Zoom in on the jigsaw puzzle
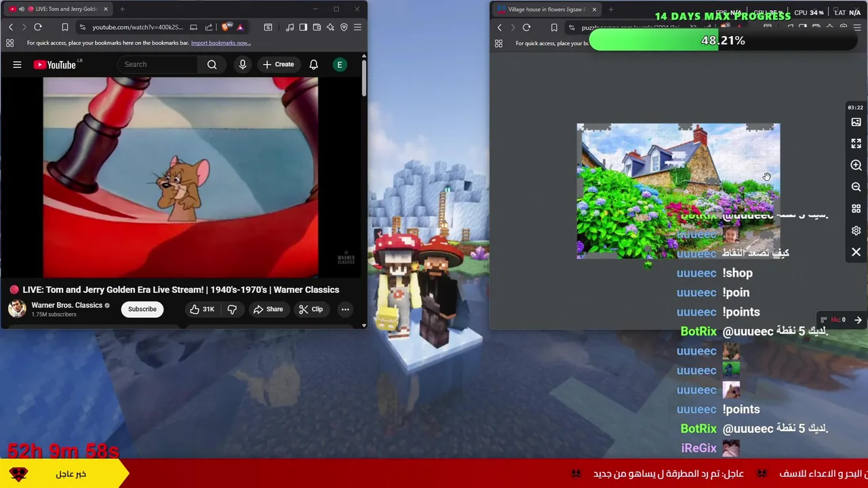 tap(856, 165)
